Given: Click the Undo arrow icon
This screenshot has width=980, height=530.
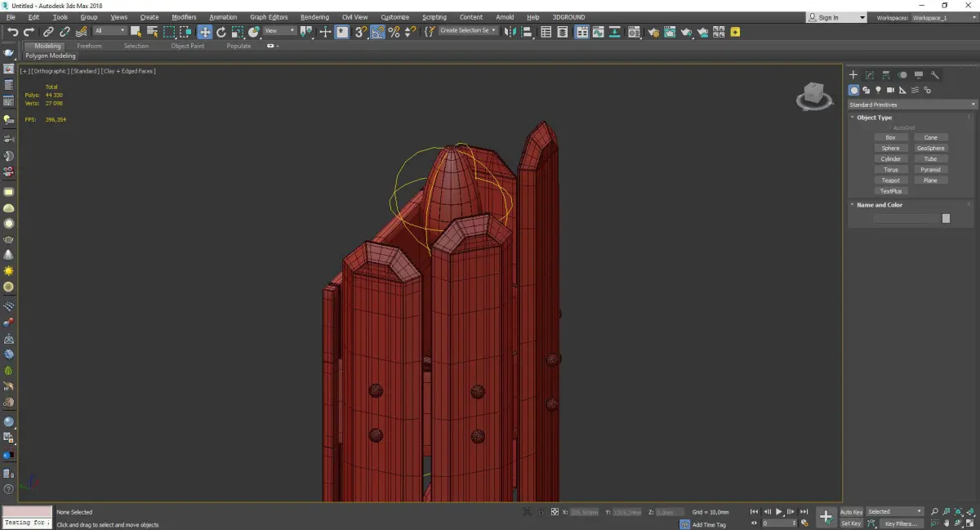Looking at the screenshot, I should pos(12,32).
